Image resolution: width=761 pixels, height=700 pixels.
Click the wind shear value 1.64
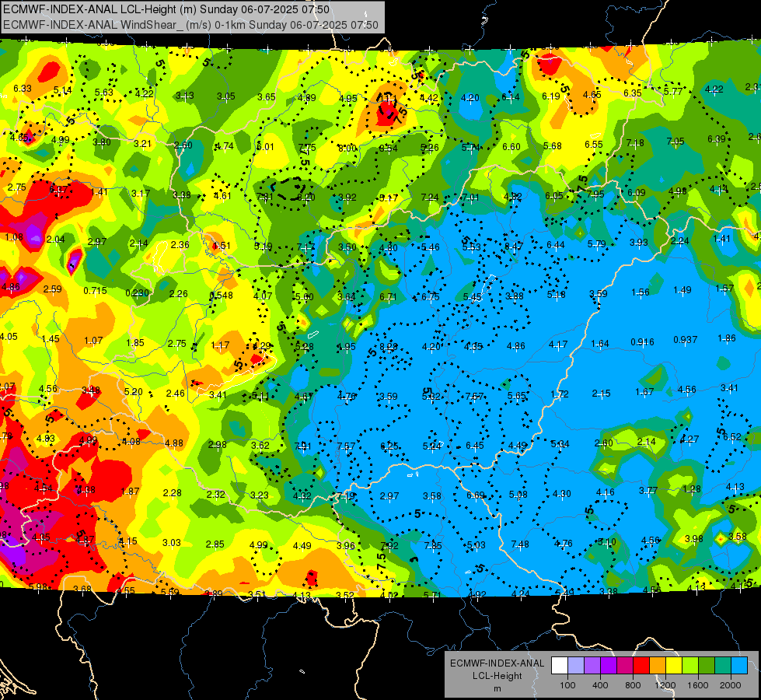coord(600,344)
